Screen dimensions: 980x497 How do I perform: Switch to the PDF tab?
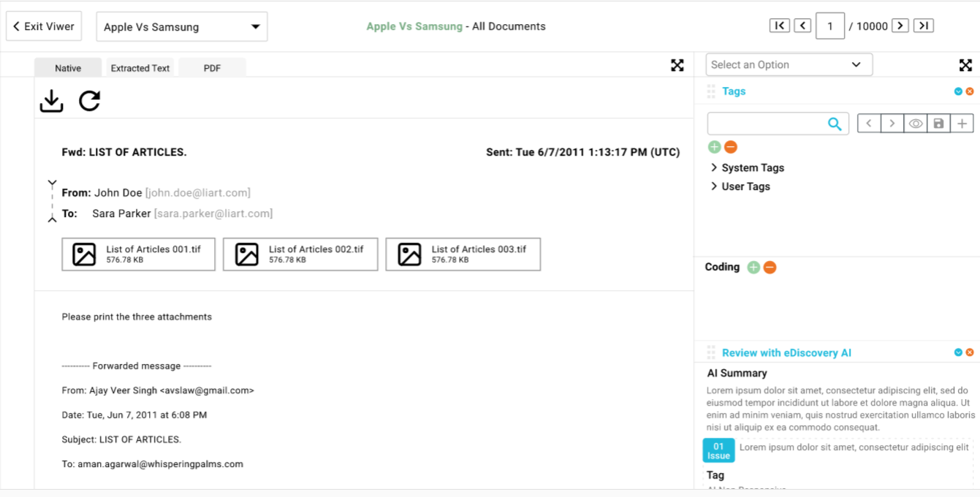[212, 68]
